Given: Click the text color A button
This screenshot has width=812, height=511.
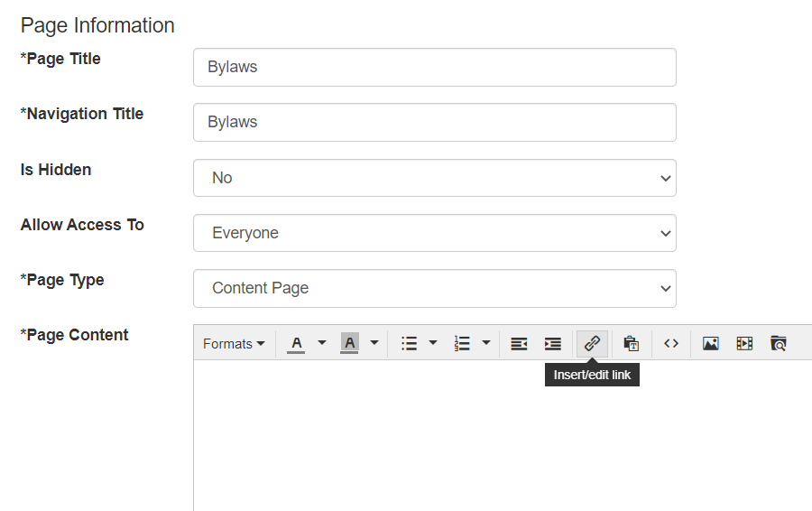Looking at the screenshot, I should [296, 344].
